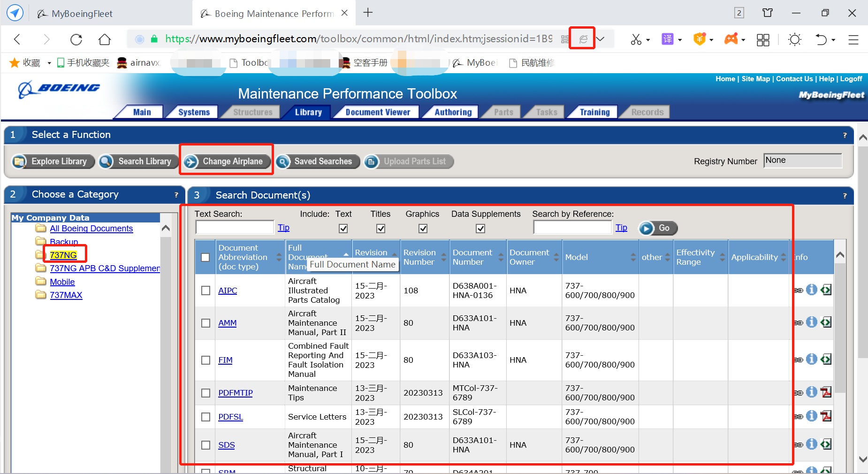Click the link chain icon in AIPC row
The image size is (868, 474).
point(798,291)
